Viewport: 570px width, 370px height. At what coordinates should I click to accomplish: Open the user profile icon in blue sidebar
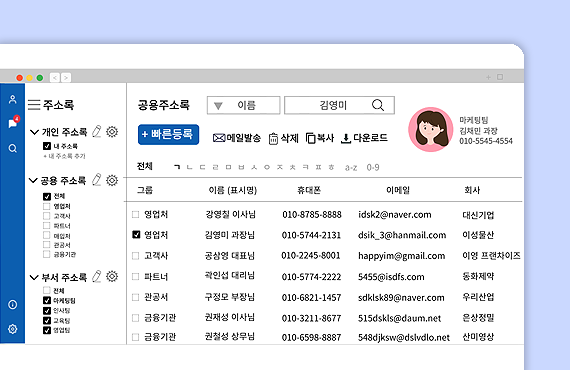[13, 99]
